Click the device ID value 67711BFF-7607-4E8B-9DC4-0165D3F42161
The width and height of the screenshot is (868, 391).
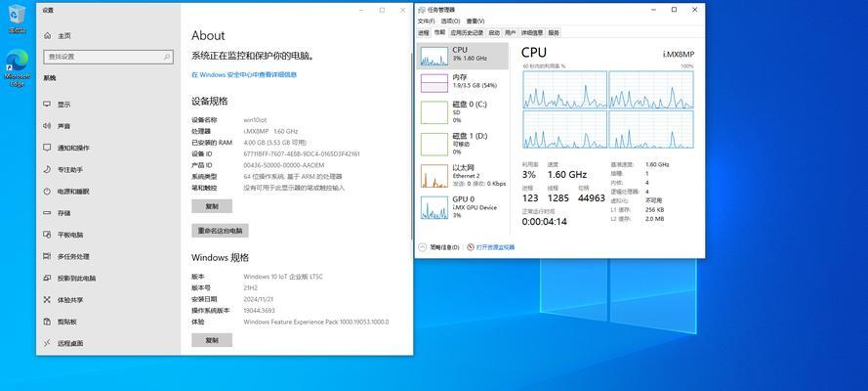(302, 154)
